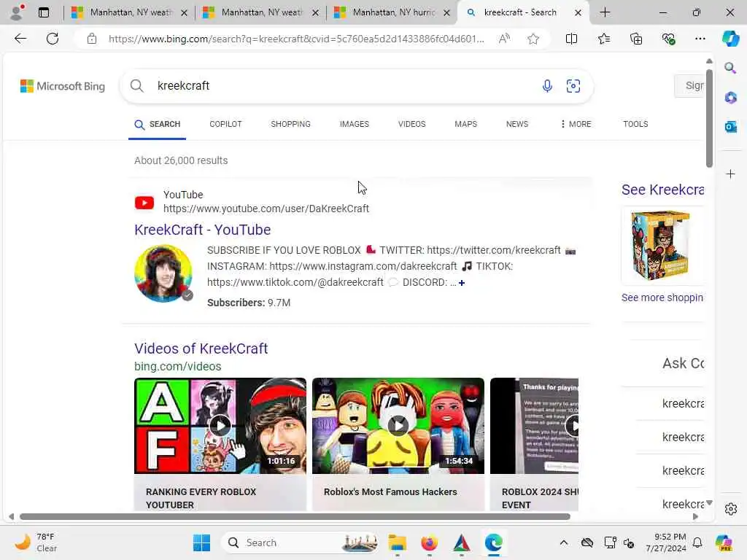Click See more shopping link
Viewport: 747px width, 560px height.
pos(662,297)
